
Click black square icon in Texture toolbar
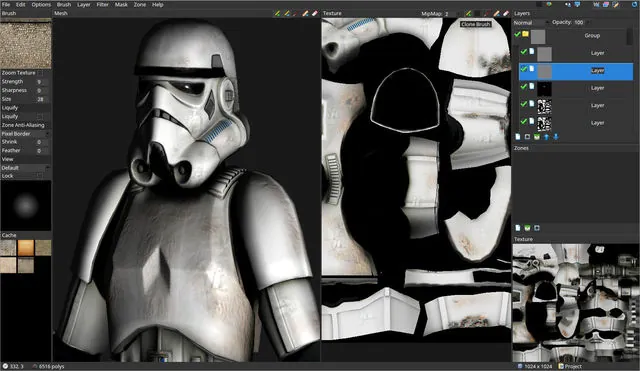(x=478, y=13)
